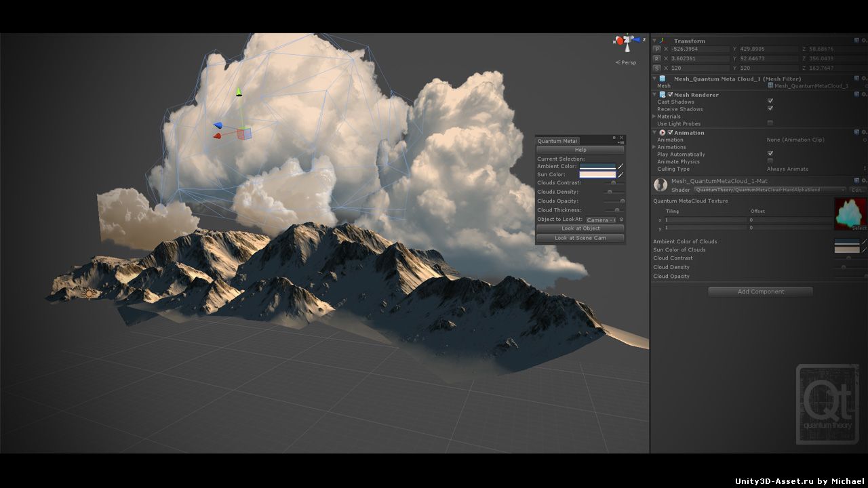The height and width of the screenshot is (488, 868).
Task: Open the Mesh Renderer gear settings icon
Action: [865, 95]
